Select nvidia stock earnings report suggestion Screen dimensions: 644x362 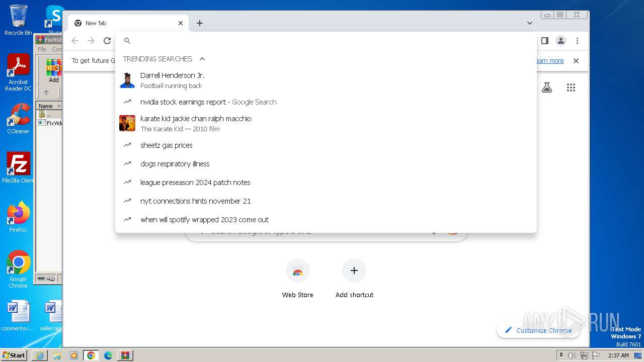coord(326,102)
